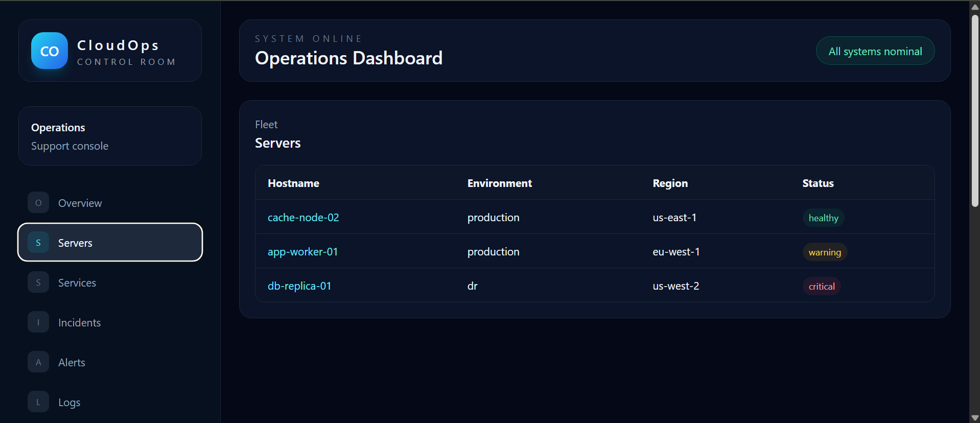Click the Status column header
Viewport: 980px width, 423px height.
(x=818, y=183)
